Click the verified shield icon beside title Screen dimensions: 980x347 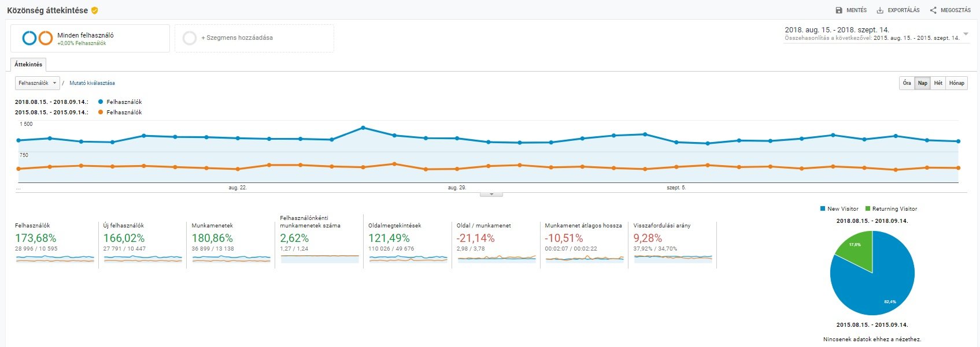tap(95, 10)
